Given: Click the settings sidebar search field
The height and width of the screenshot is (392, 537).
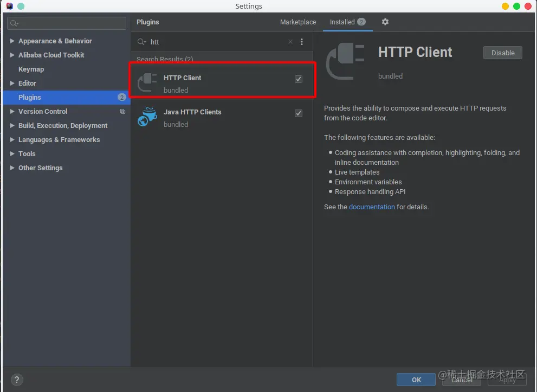Looking at the screenshot, I should (x=67, y=23).
